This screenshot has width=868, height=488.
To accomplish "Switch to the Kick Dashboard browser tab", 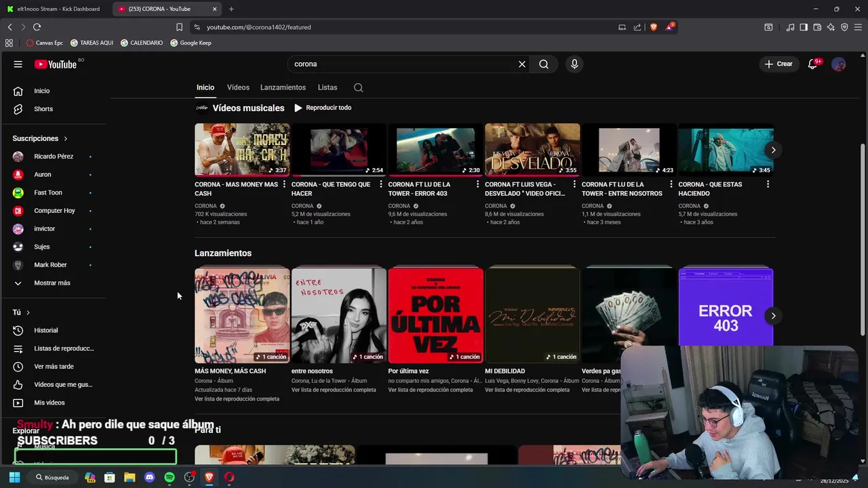I will pos(56,9).
